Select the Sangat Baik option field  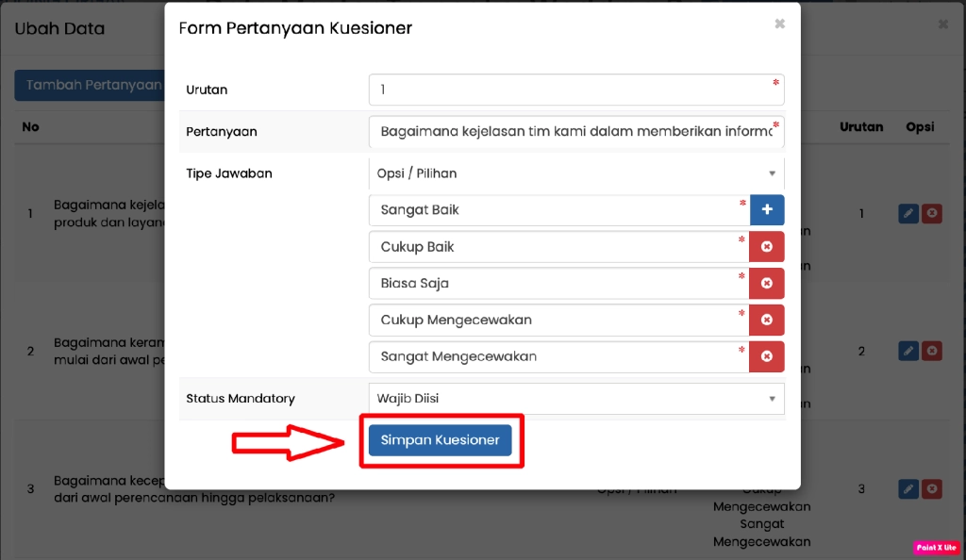558,209
